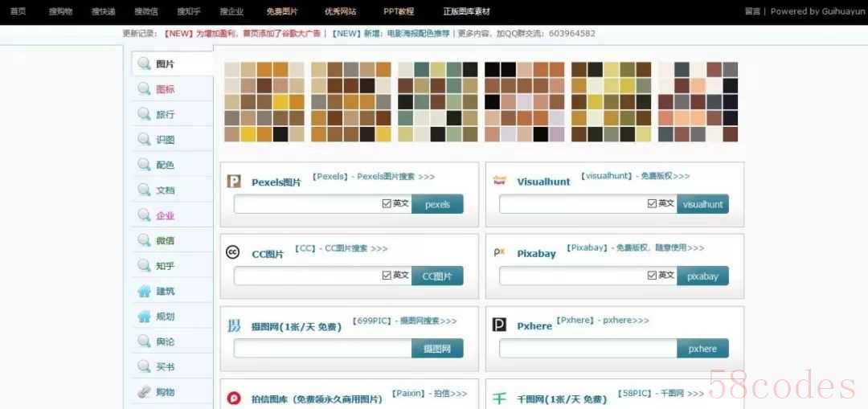868x409 pixels.
Task: Open the 【CC】- CC图片搜索 link
Action: click(341, 248)
